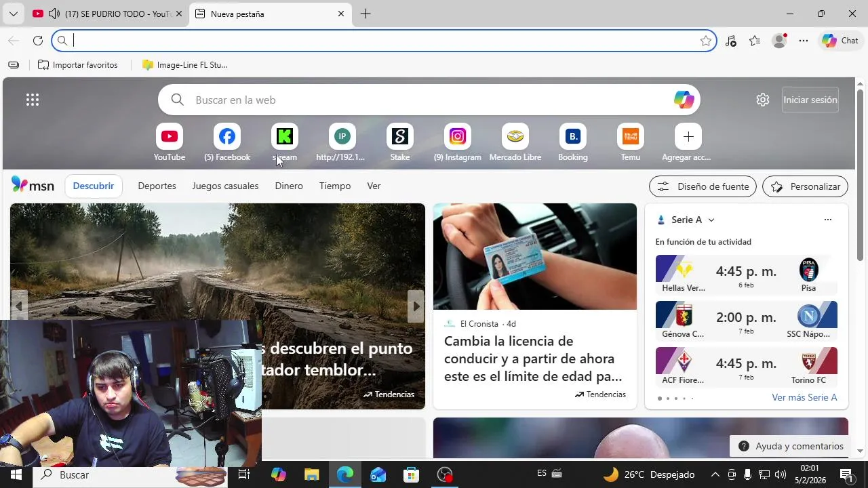The height and width of the screenshot is (488, 868).
Task: Select the Juegos casuales tab
Action: (x=225, y=186)
